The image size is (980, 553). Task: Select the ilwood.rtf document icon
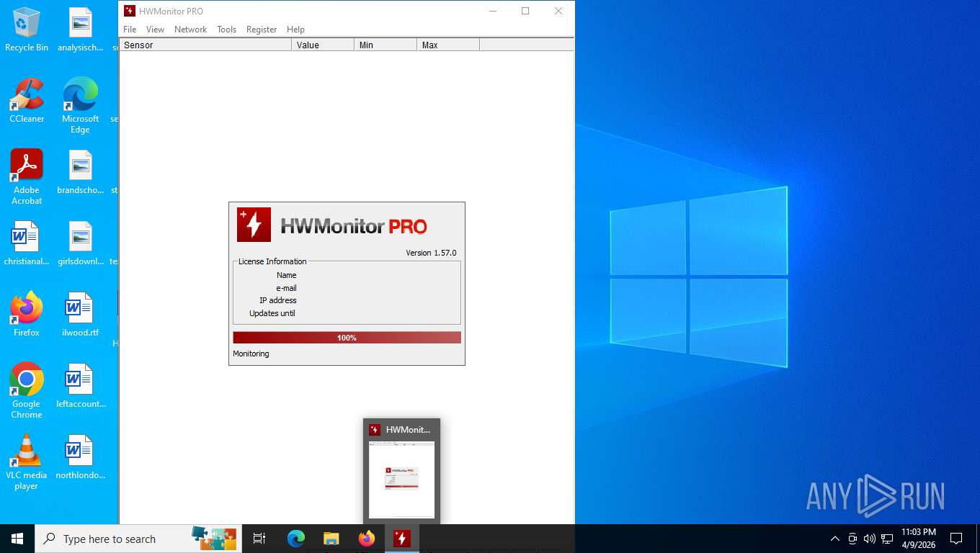(80, 315)
